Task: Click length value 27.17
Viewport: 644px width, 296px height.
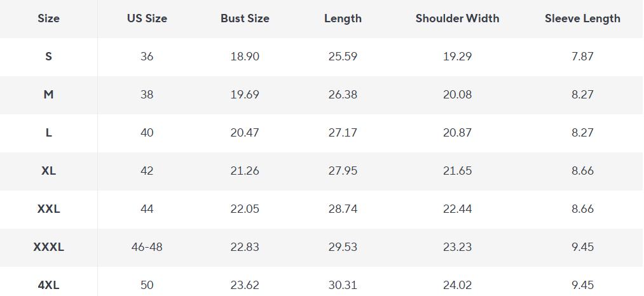Action: [x=343, y=133]
